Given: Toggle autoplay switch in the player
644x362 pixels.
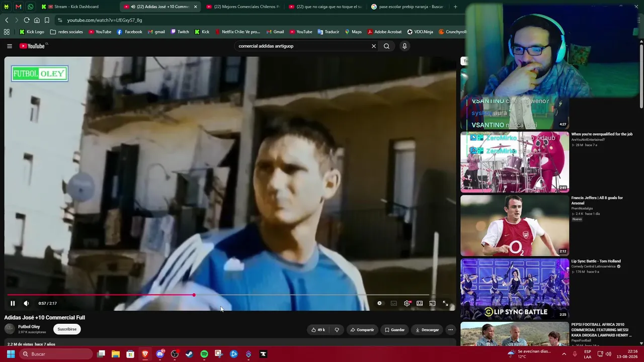Looking at the screenshot, I should coord(380,303).
